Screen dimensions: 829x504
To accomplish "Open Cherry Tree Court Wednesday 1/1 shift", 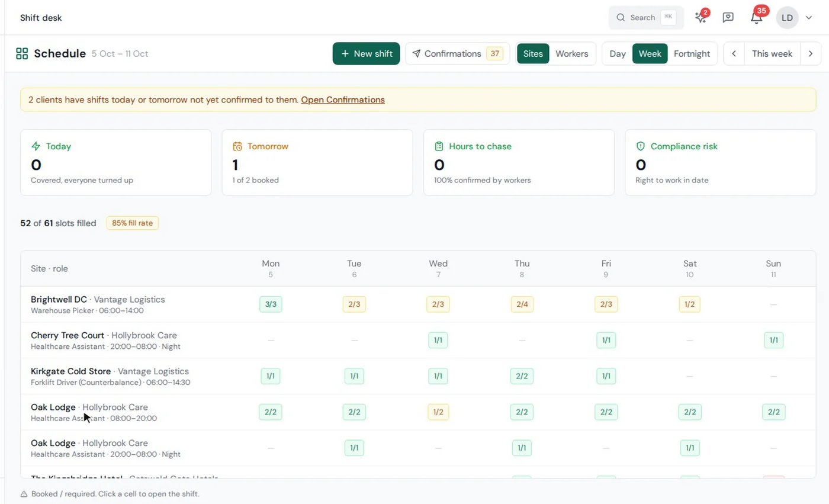I will point(438,341).
